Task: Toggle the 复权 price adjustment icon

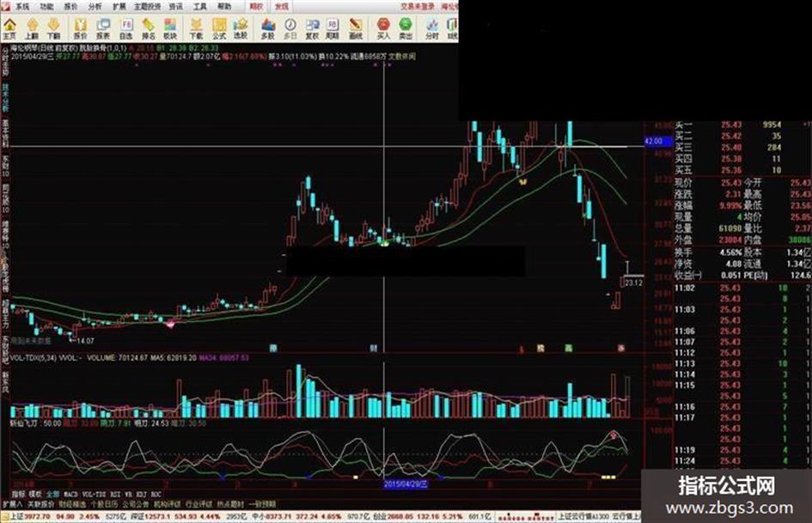Action: coord(312,28)
